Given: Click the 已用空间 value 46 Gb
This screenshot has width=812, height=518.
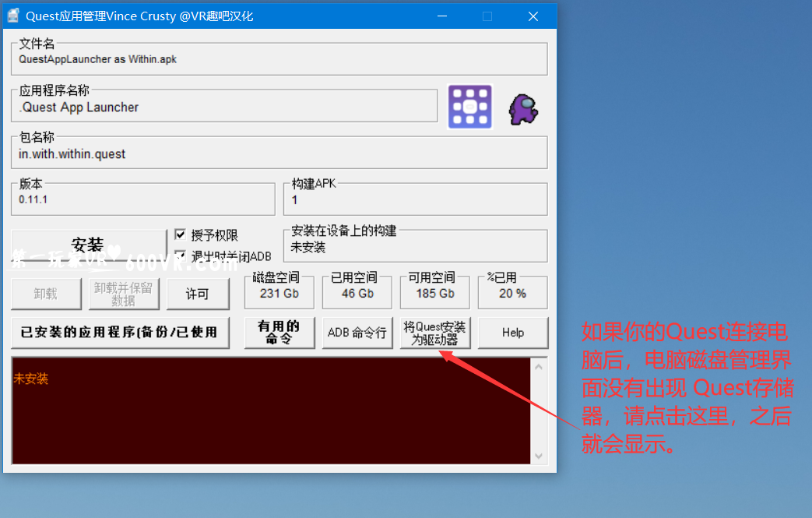Looking at the screenshot, I should 357,293.
